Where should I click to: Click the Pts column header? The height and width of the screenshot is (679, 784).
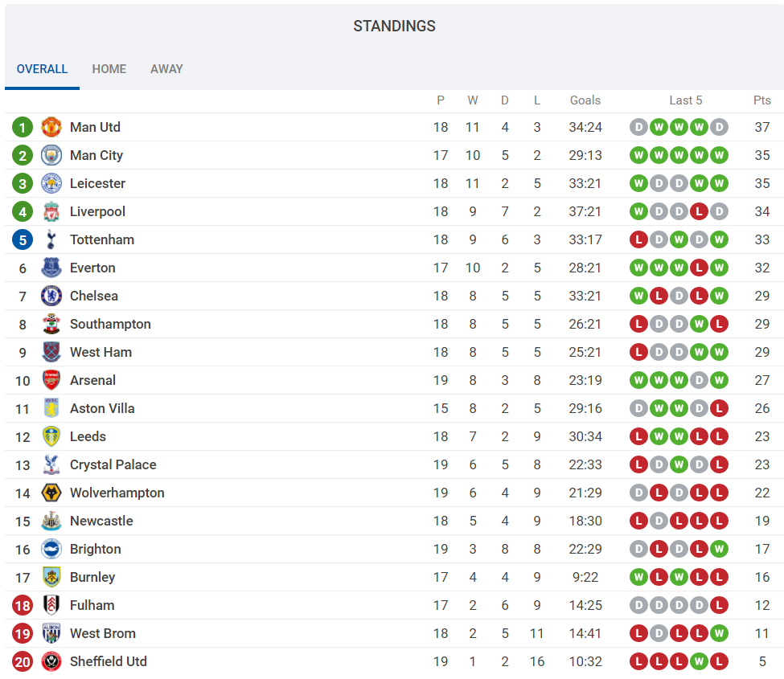762,100
